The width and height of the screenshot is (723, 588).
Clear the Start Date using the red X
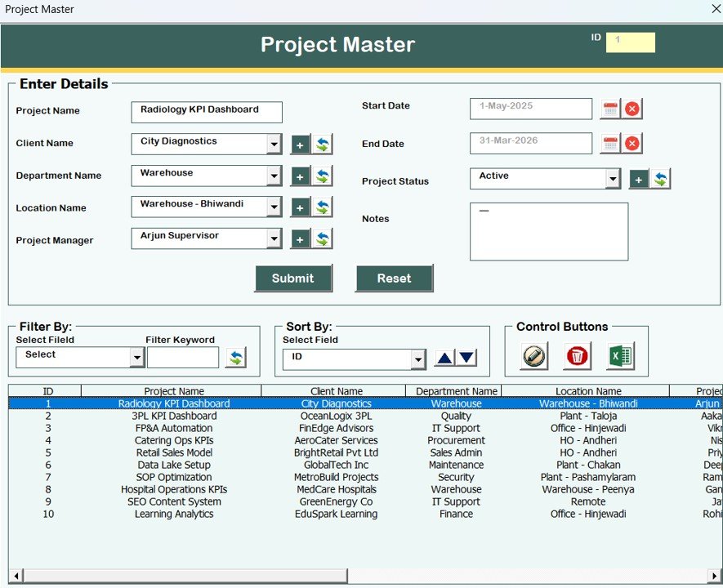pyautogui.click(x=632, y=108)
